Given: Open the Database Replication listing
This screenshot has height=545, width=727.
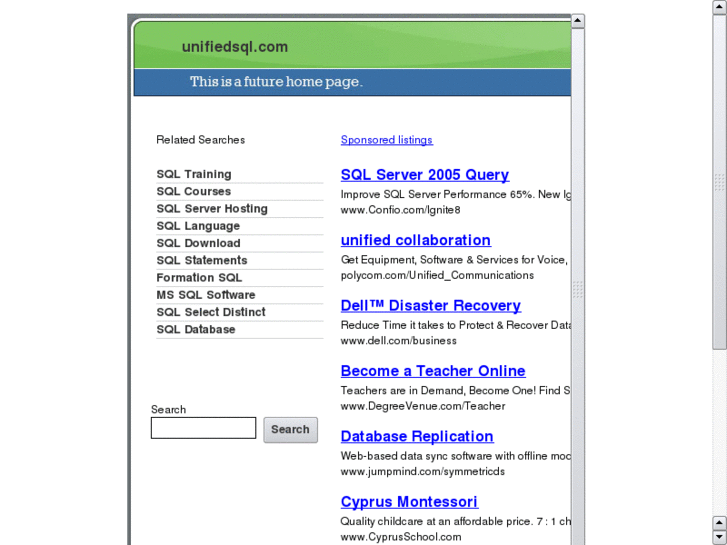Looking at the screenshot, I should coord(417,436).
